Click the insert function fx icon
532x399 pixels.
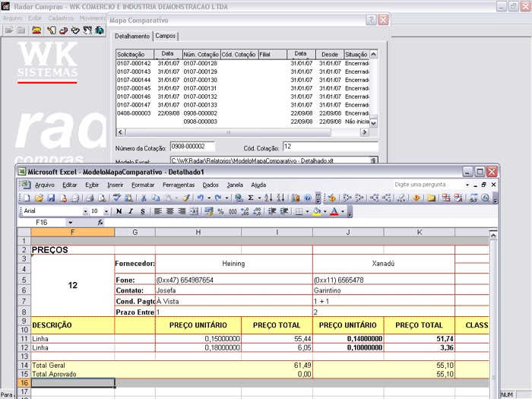pos(100,223)
